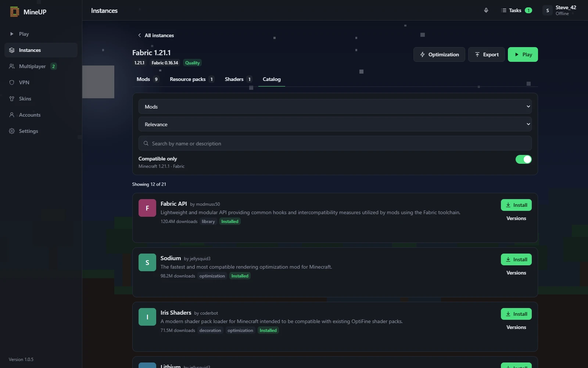Viewport: 588px width, 368px height.
Task: Open Versions for Iris Shaders
Action: click(516, 327)
